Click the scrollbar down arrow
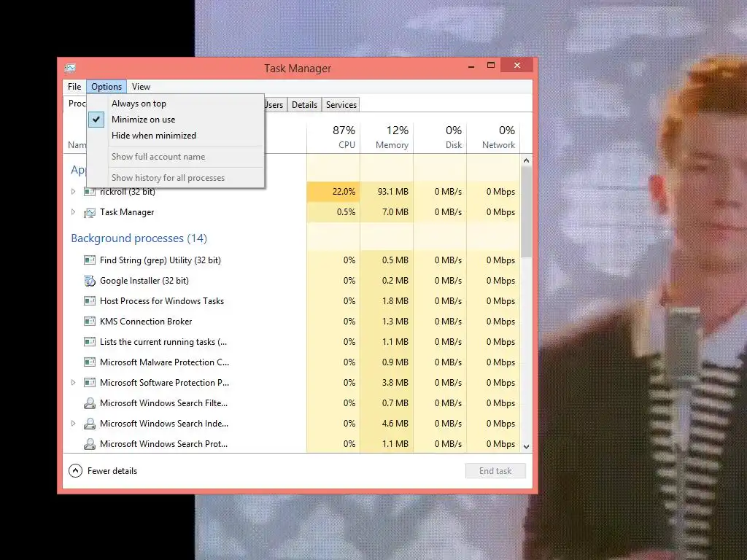Viewport: 747px width, 560px height. (x=526, y=447)
